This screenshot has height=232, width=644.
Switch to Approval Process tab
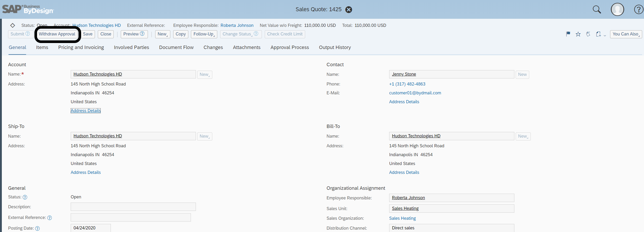tap(290, 47)
